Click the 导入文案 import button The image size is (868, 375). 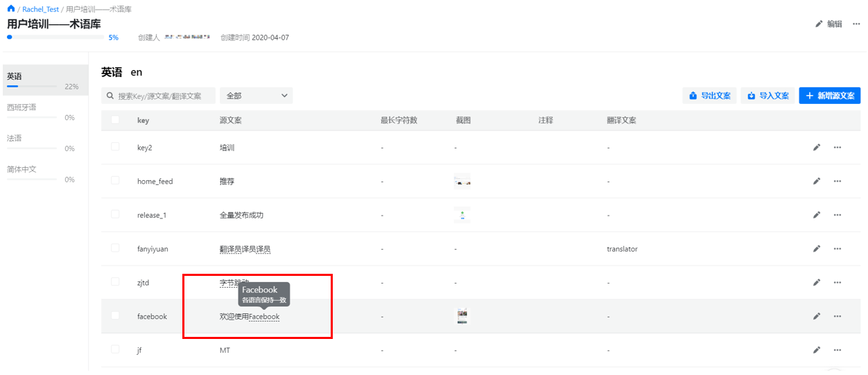767,96
